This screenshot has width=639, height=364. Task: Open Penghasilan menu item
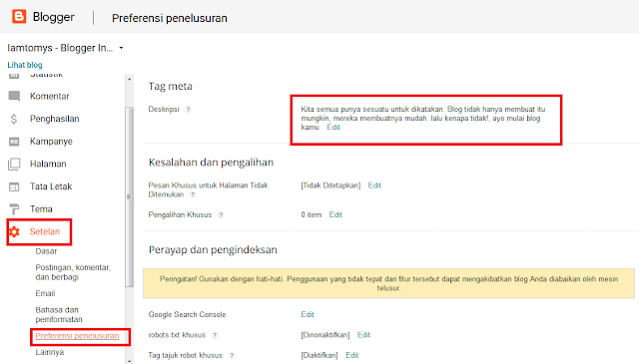tap(55, 119)
